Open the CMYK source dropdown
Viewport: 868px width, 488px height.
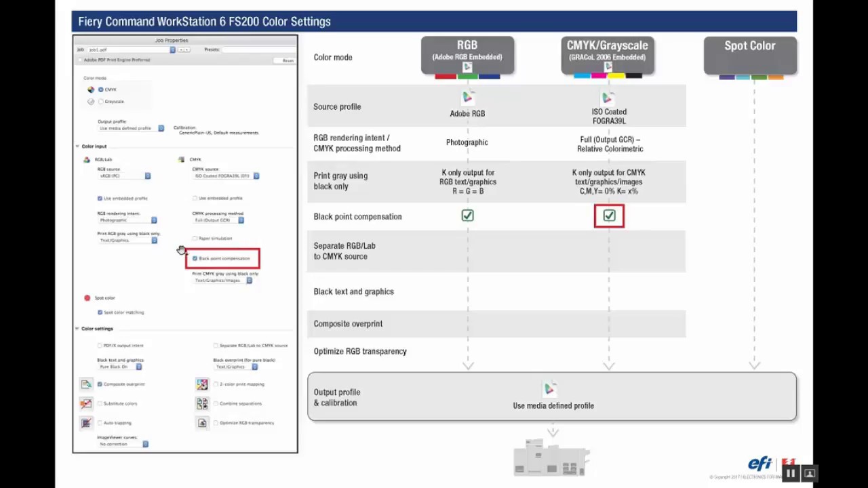pos(226,176)
